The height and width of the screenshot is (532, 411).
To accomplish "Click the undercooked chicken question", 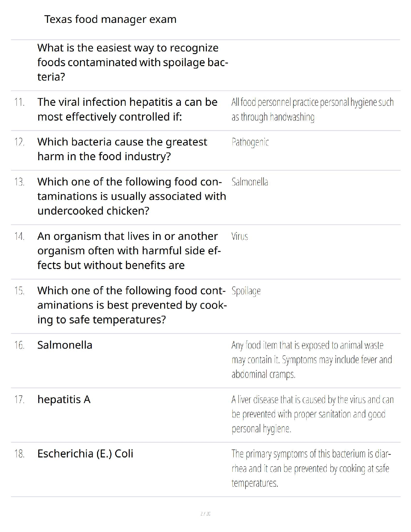I will click(132, 196).
